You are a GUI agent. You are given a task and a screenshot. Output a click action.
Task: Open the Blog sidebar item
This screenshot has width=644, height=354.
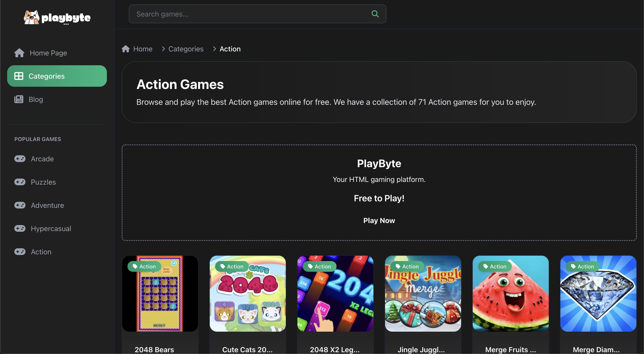coord(57,99)
